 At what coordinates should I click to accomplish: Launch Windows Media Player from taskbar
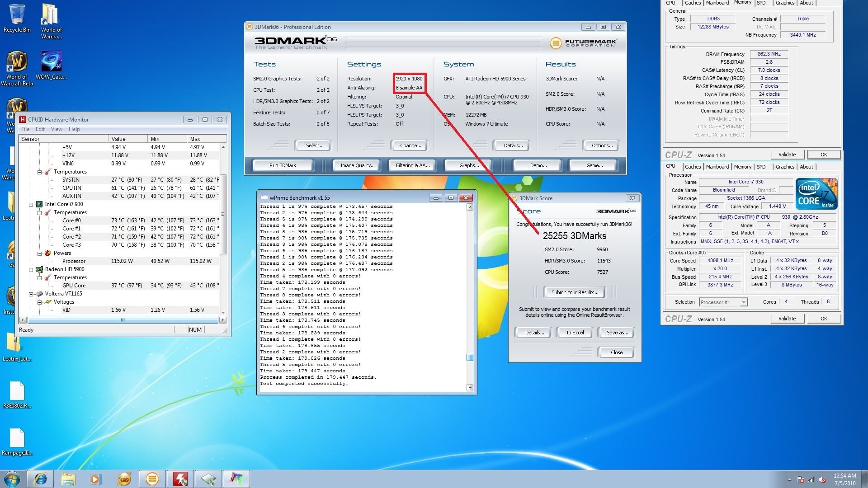[x=96, y=479]
